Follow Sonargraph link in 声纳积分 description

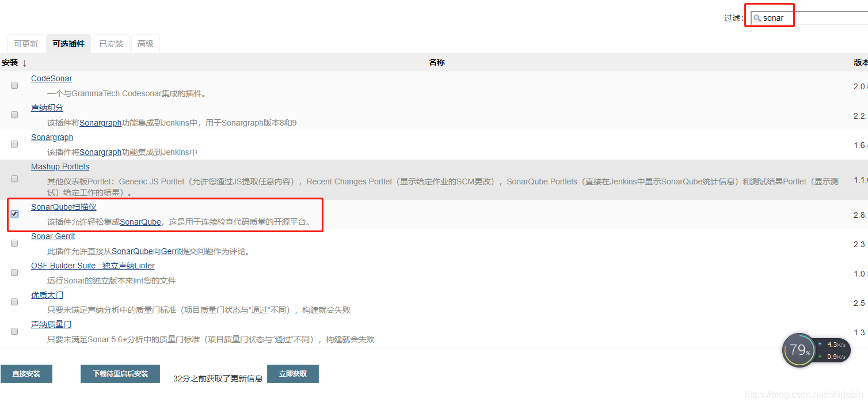coord(100,123)
